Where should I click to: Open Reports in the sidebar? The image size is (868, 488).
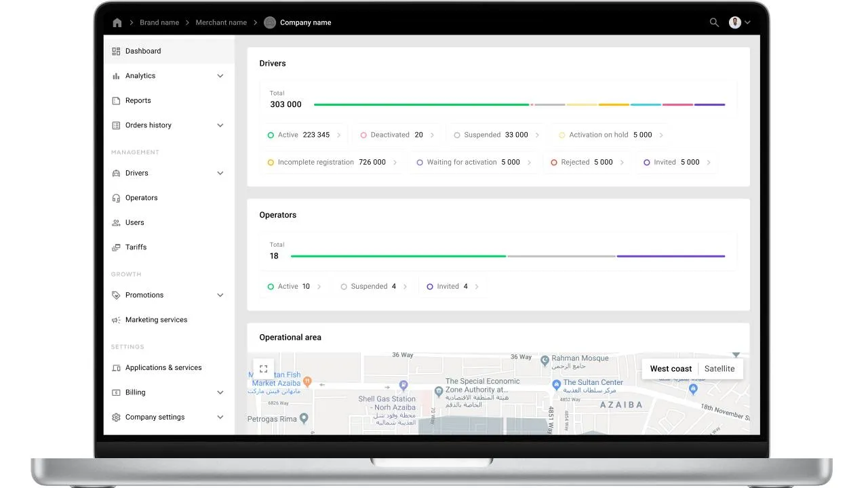[x=169, y=100]
